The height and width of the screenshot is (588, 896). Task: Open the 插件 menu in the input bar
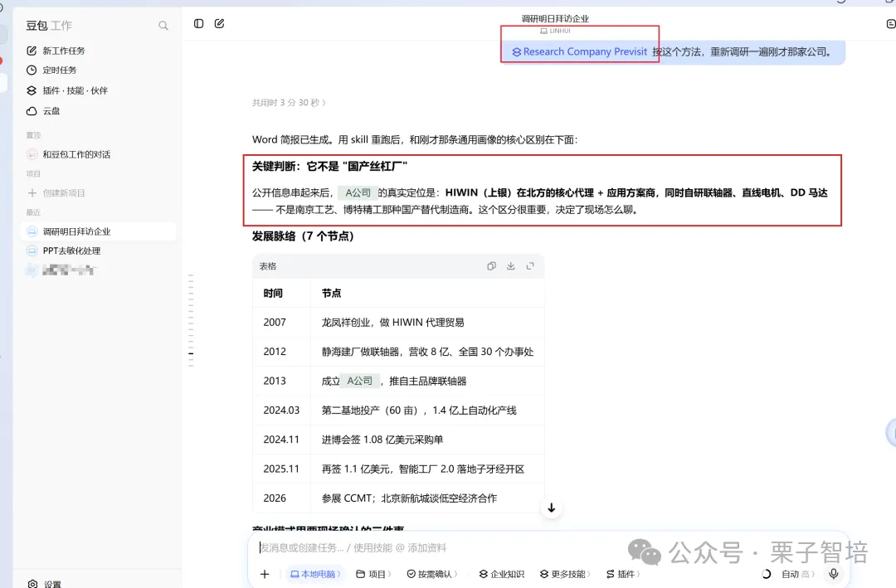click(623, 574)
